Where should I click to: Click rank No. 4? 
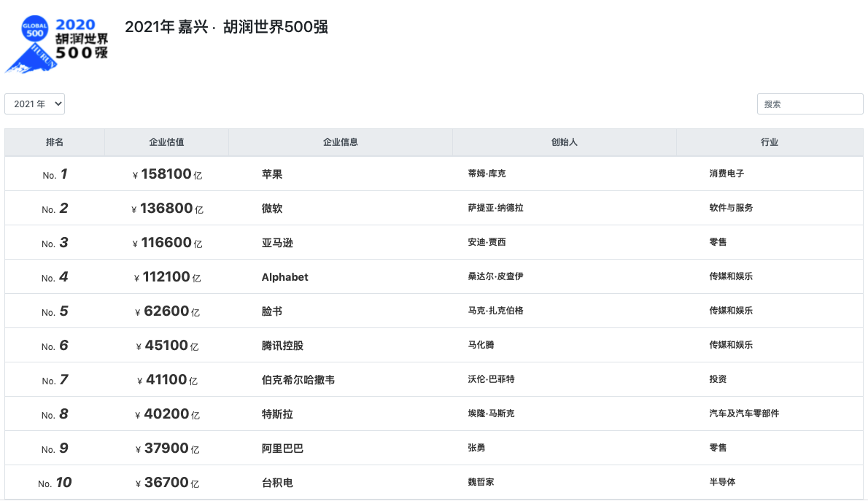click(55, 277)
